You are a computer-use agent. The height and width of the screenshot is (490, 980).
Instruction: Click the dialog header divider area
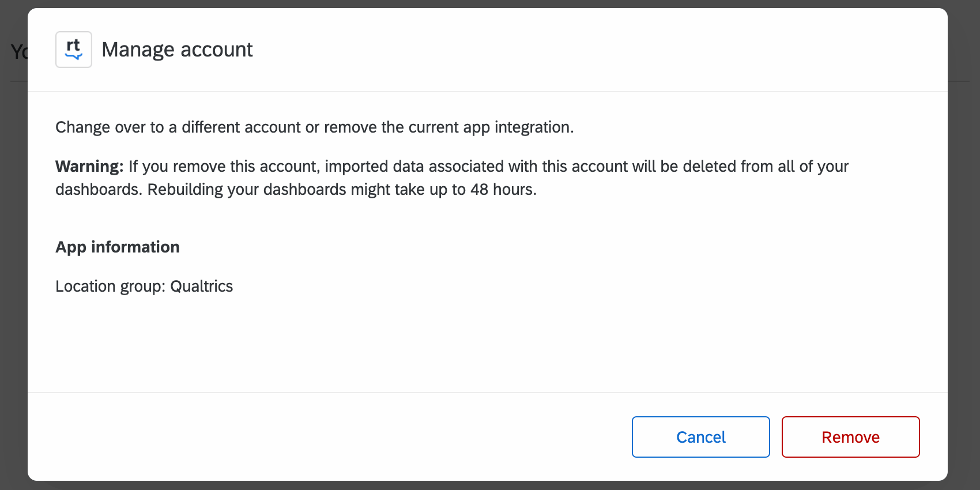pyautogui.click(x=490, y=89)
